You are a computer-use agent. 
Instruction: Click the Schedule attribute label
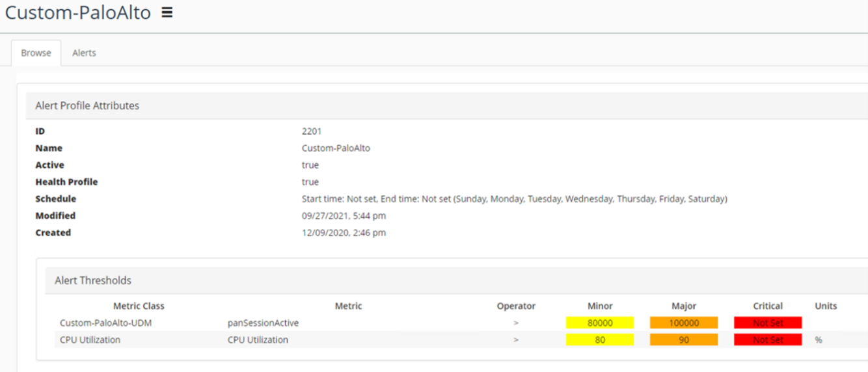tap(55, 199)
